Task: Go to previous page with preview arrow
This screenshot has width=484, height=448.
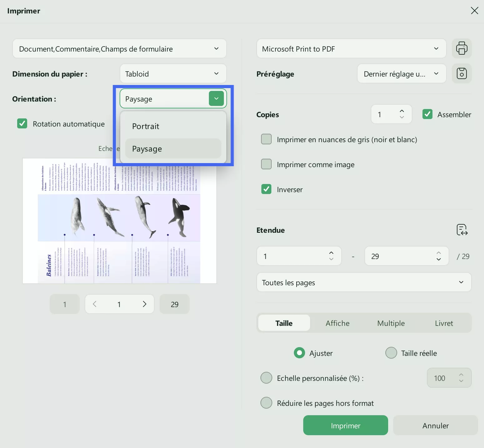Action: (94, 304)
